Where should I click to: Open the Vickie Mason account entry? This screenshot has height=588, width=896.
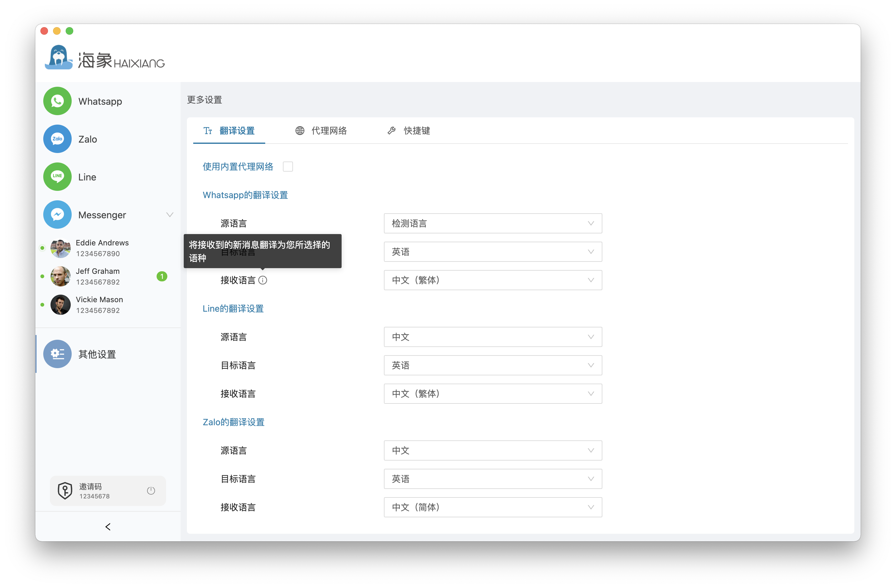pyautogui.click(x=99, y=305)
